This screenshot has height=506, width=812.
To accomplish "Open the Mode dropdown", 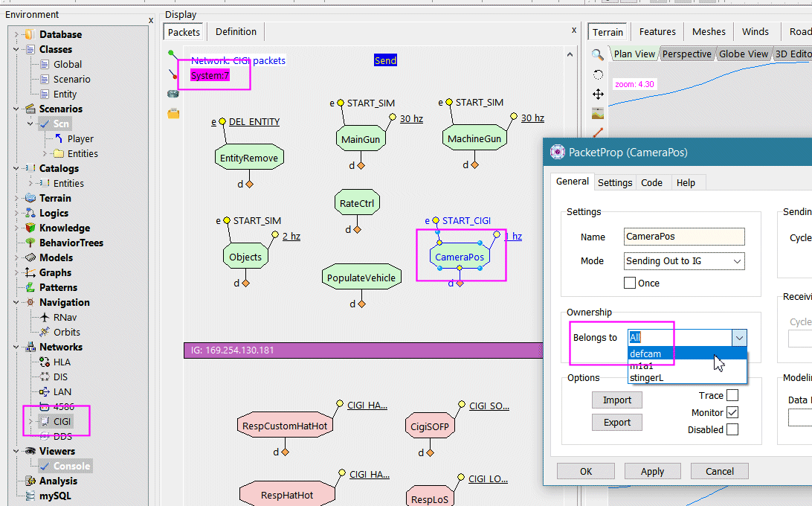I will tap(684, 261).
